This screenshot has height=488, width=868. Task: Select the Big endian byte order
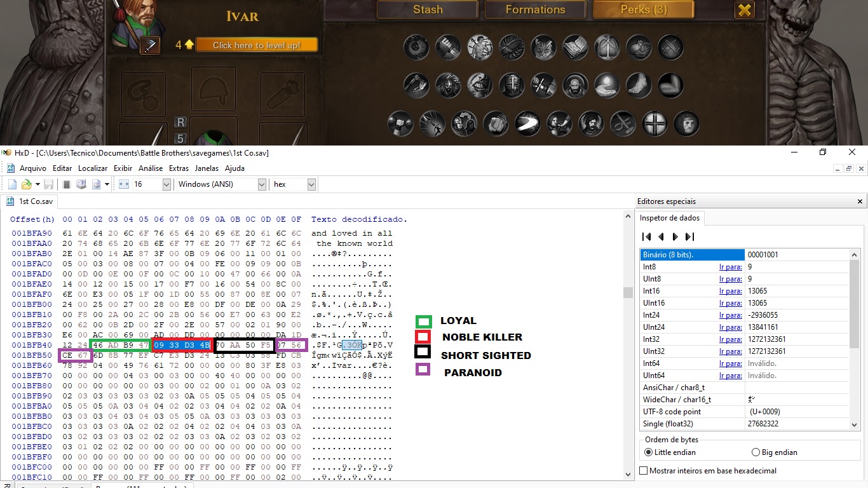[x=774, y=452]
